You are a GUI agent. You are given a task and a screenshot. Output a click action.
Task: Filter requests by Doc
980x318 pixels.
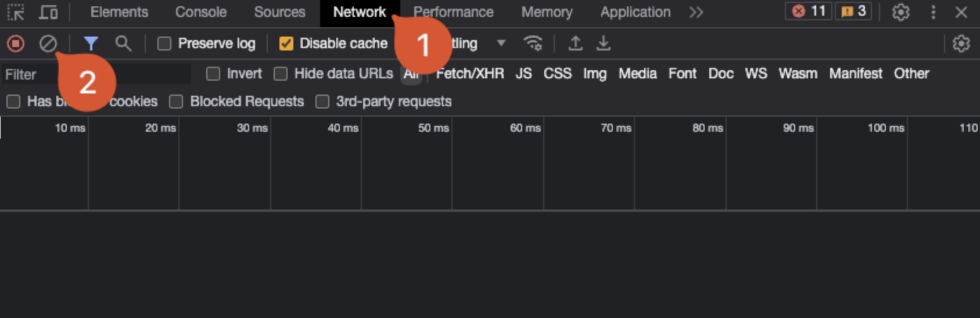pos(720,74)
